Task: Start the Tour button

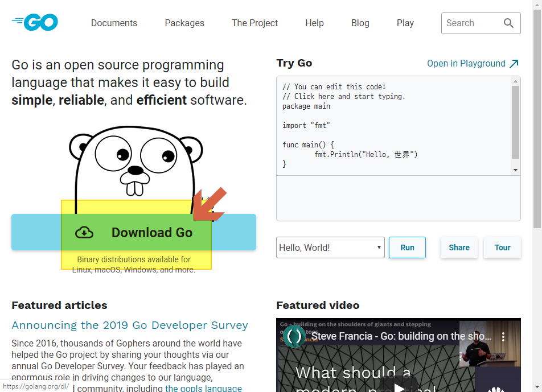Action: click(x=502, y=247)
